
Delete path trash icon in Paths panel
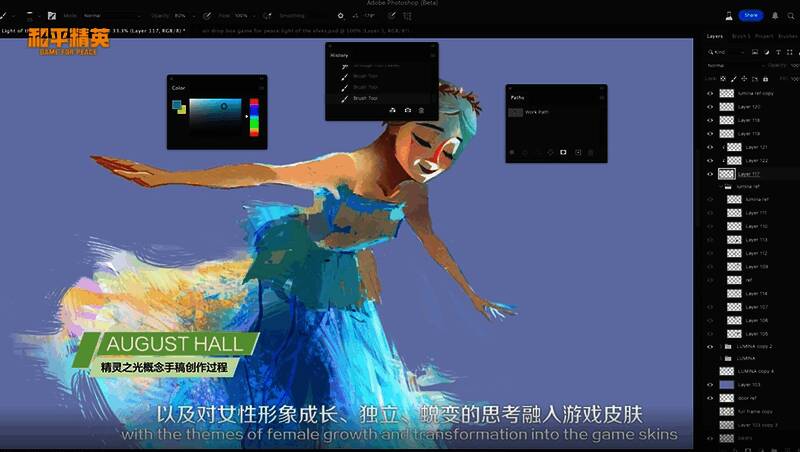[591, 152]
